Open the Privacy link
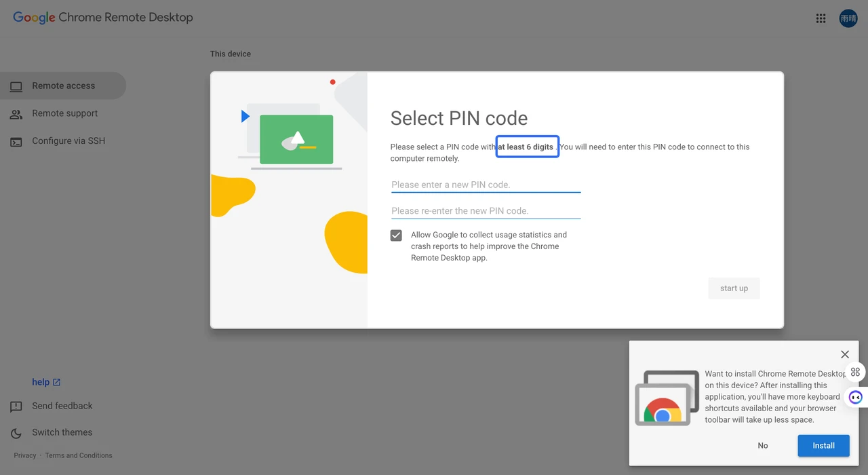 [25, 455]
